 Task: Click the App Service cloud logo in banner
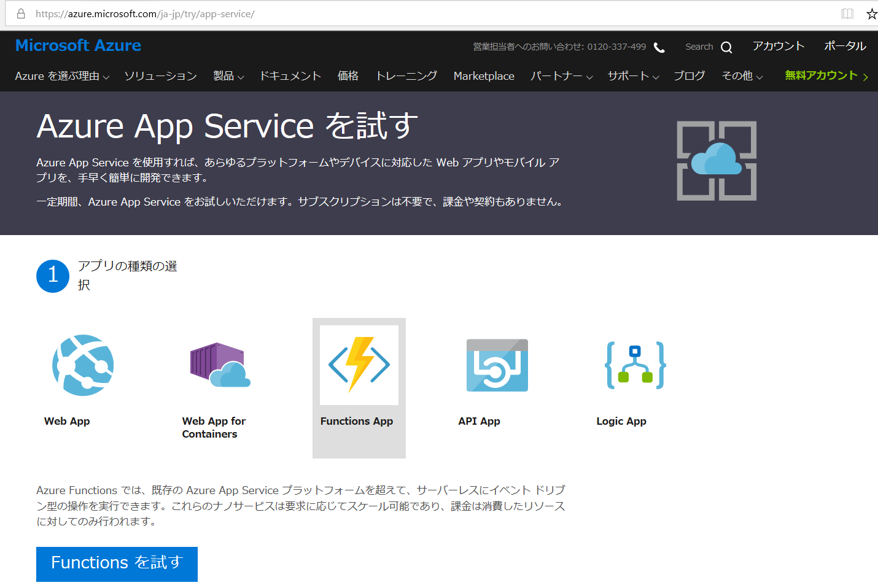pos(717,161)
